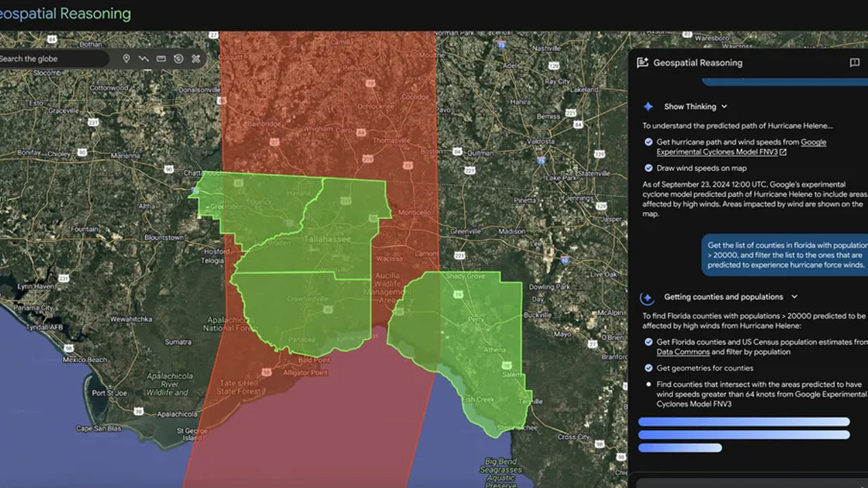Open Google Experimental Cyclones Model FNV3 link

click(814, 142)
